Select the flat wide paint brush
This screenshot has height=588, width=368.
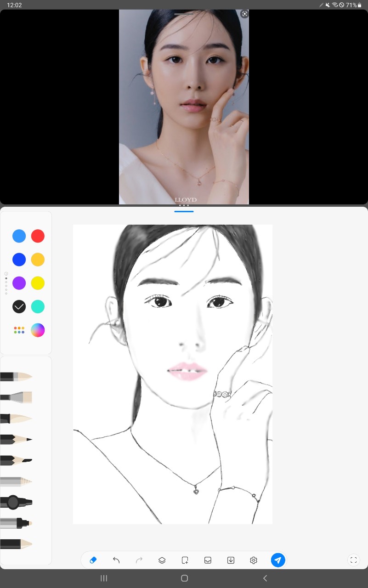click(x=16, y=397)
